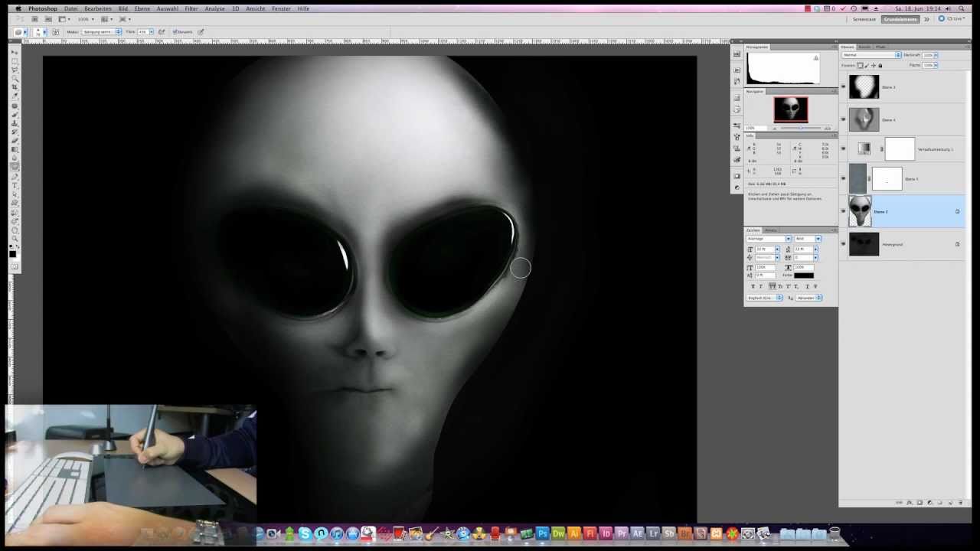Open the sponge Modus dropdown
Image resolution: width=980 pixels, height=551 pixels.
pyautogui.click(x=102, y=32)
